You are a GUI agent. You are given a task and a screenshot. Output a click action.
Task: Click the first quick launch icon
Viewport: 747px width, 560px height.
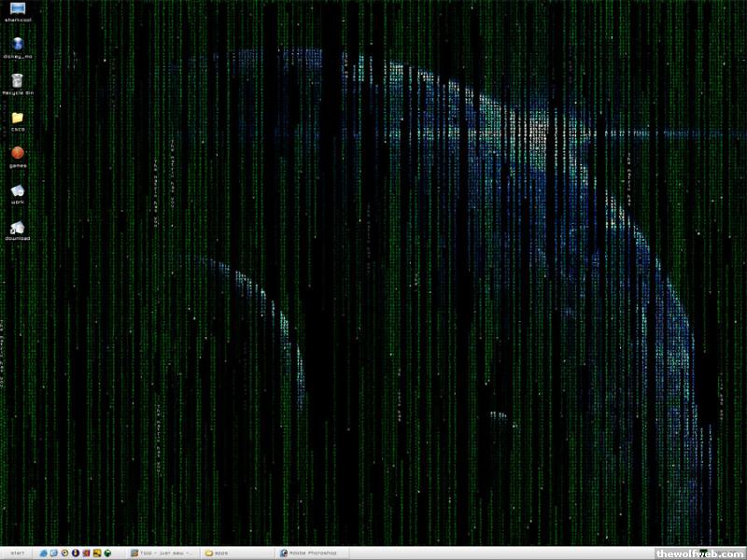(x=43, y=553)
